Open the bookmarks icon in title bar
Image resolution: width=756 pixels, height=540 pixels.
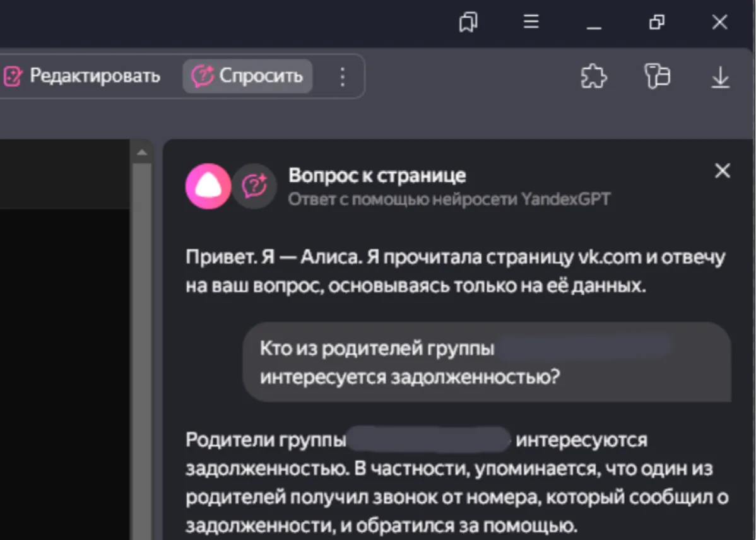click(468, 22)
